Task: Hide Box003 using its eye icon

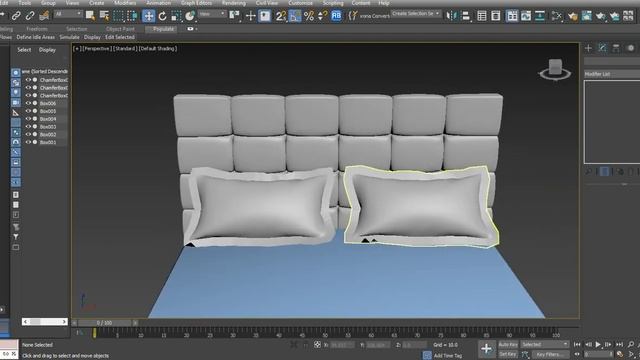Action: point(28,127)
